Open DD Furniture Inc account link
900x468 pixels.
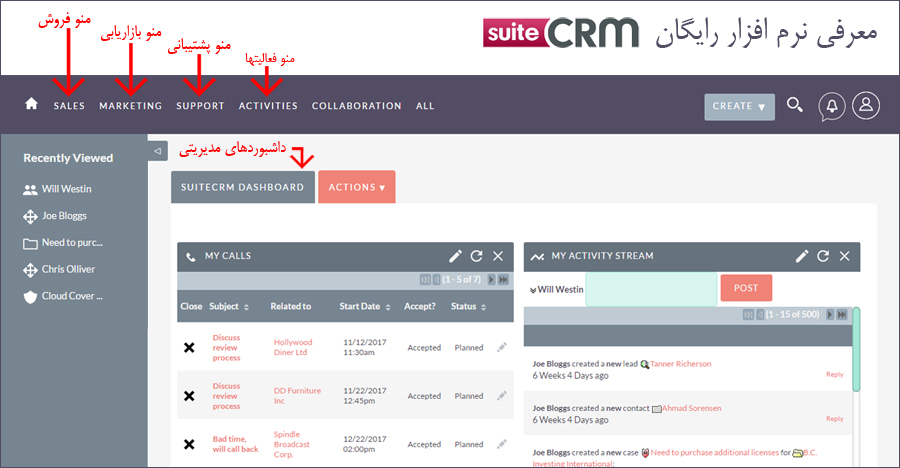coord(297,396)
